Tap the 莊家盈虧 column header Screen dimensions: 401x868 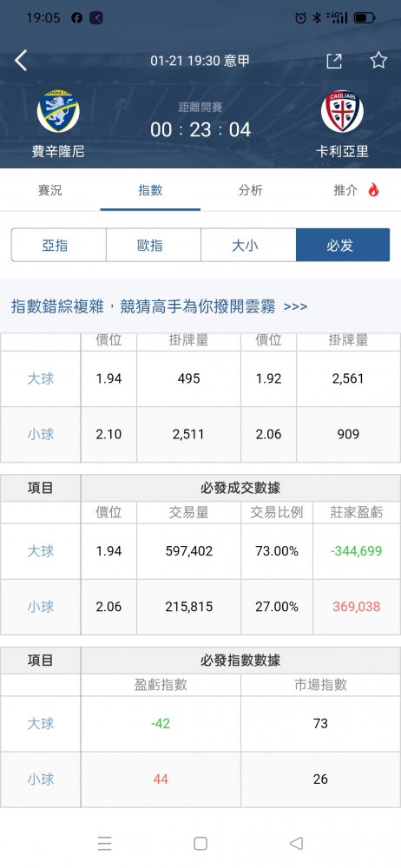pyautogui.click(x=357, y=513)
